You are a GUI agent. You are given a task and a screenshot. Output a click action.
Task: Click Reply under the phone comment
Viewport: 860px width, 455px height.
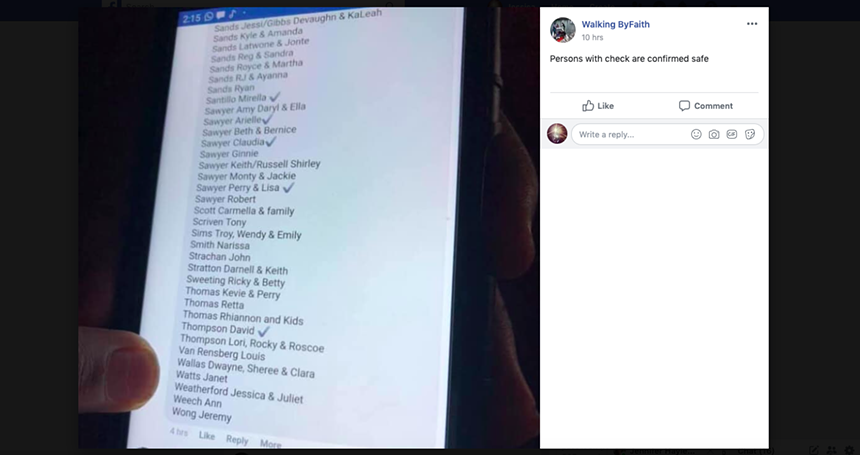tap(237, 440)
